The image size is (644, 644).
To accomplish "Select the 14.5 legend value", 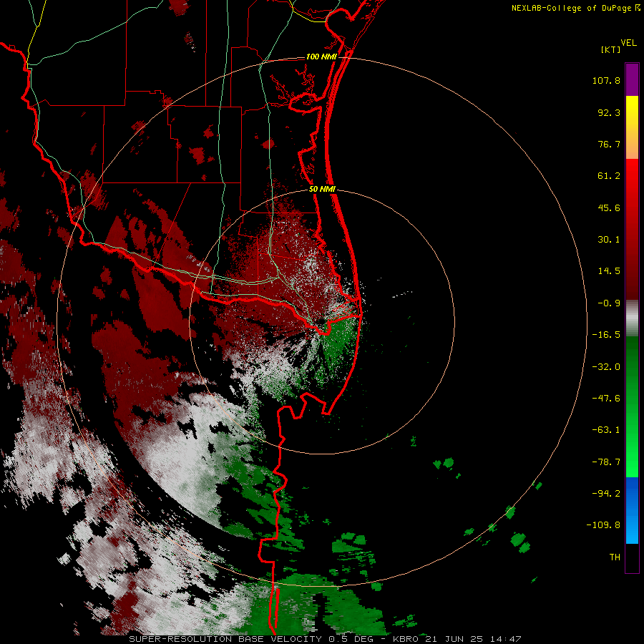I will pos(609,271).
